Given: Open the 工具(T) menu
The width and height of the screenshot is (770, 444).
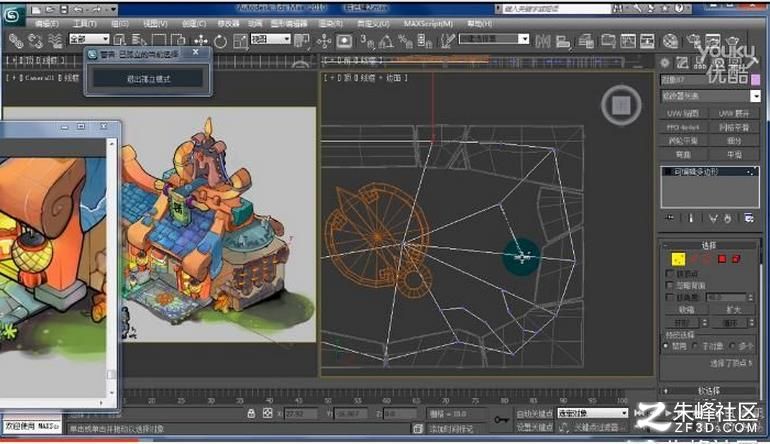Looking at the screenshot, I should click(85, 23).
